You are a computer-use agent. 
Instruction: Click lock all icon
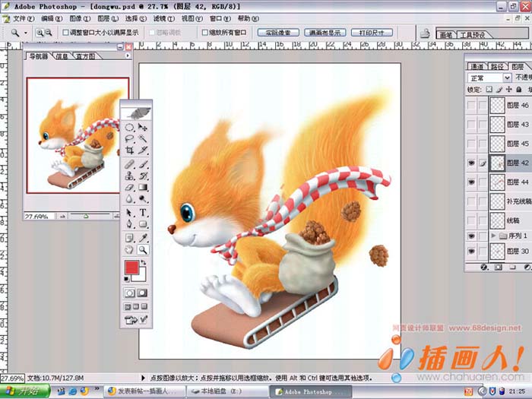pos(519,89)
